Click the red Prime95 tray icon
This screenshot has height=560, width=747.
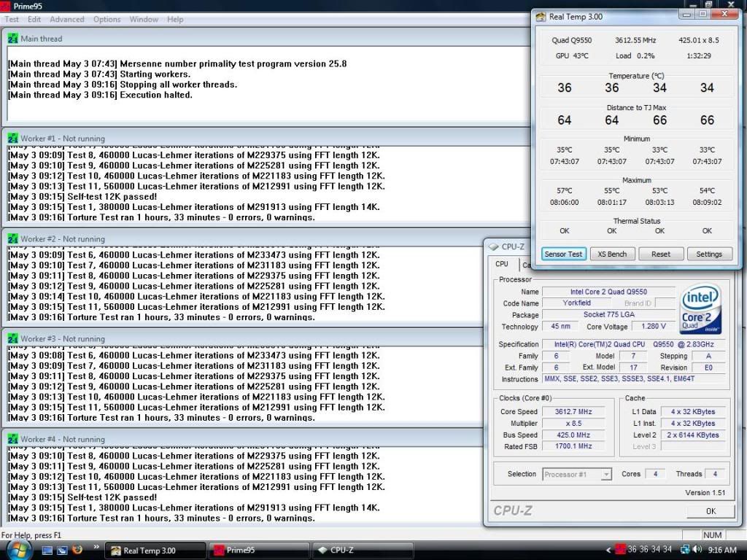620,550
